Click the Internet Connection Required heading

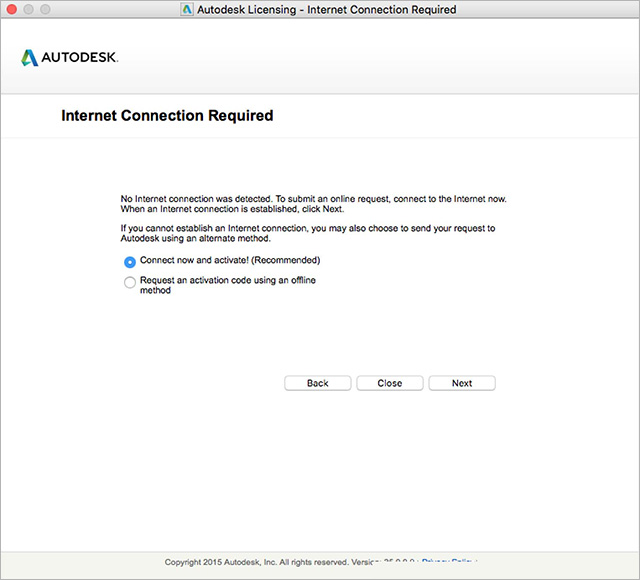[167, 116]
